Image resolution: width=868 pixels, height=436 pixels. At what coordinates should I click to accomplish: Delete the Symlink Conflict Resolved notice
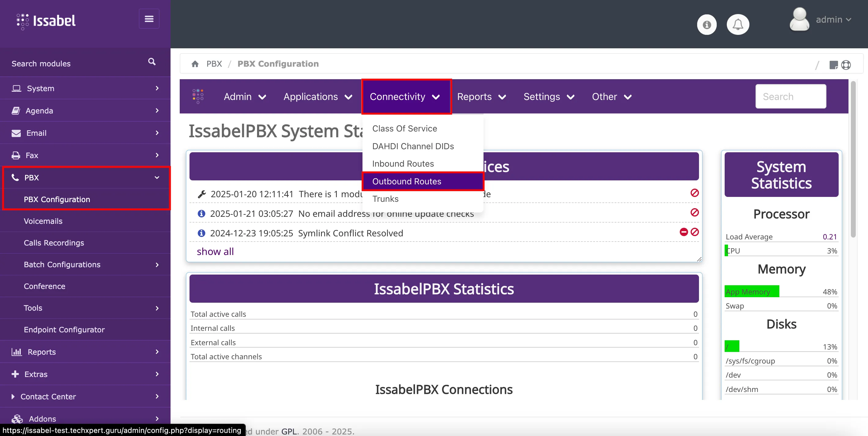point(684,232)
